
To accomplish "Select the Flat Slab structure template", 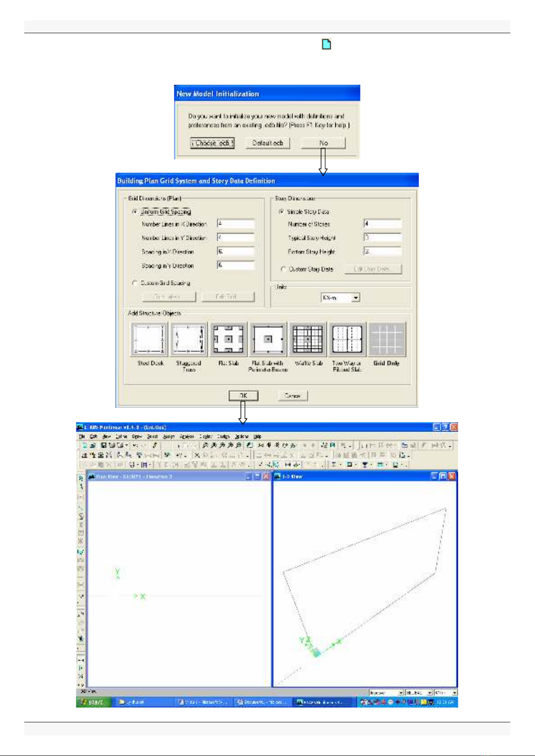I will pos(228,339).
